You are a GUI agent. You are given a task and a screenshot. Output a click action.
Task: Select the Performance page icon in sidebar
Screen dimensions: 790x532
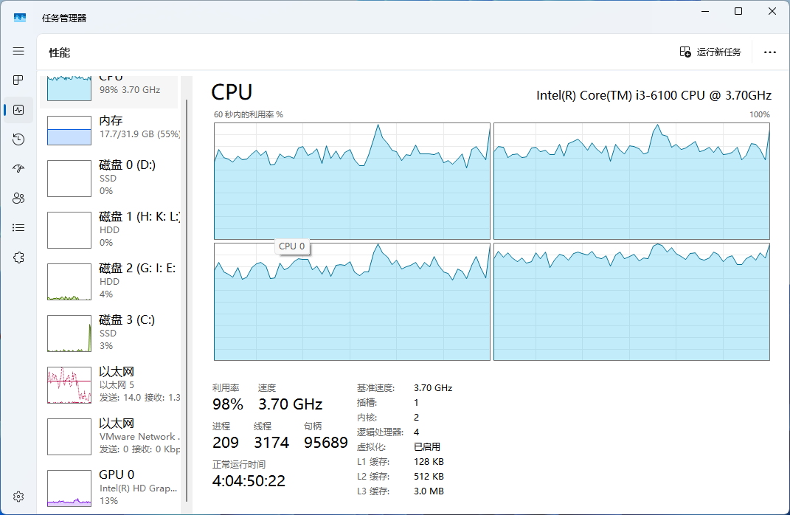click(x=19, y=110)
